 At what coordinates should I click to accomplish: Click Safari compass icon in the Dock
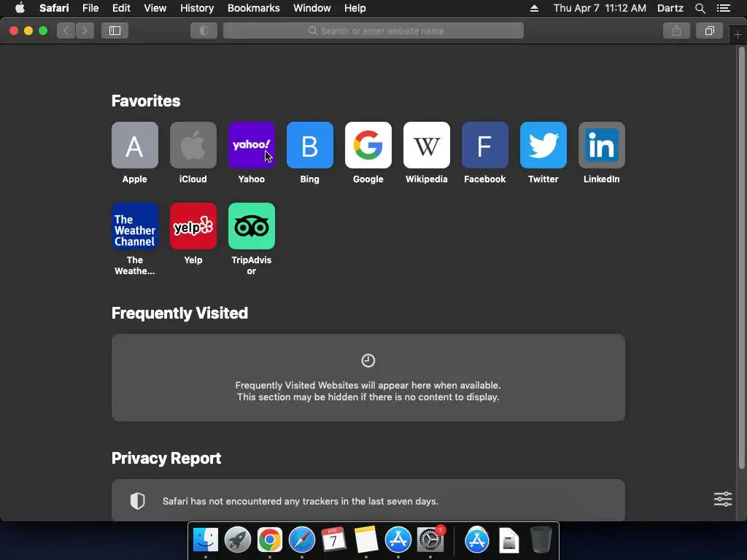click(x=302, y=540)
